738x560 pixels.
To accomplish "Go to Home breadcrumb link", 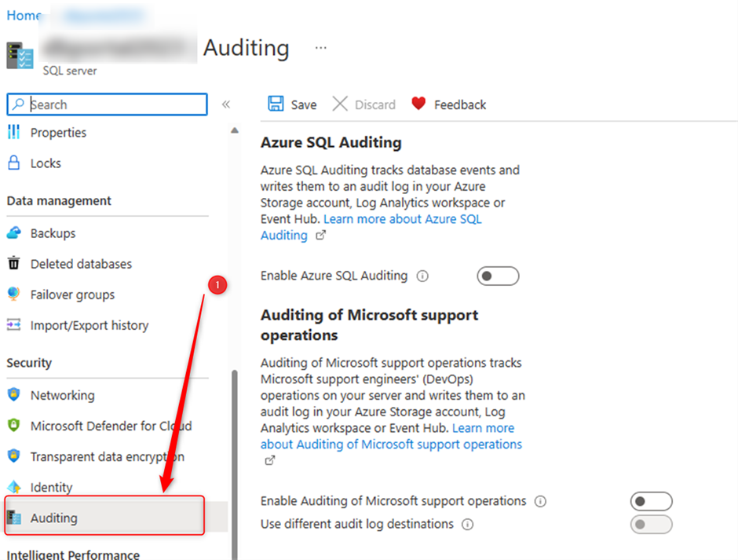I will coord(24,16).
